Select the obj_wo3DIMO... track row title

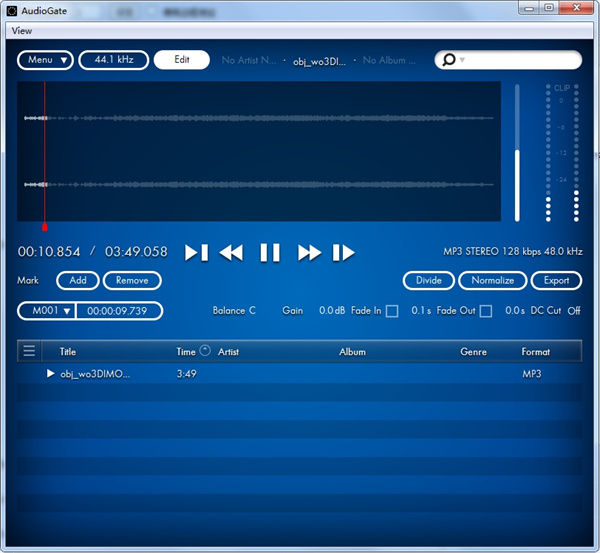point(95,374)
